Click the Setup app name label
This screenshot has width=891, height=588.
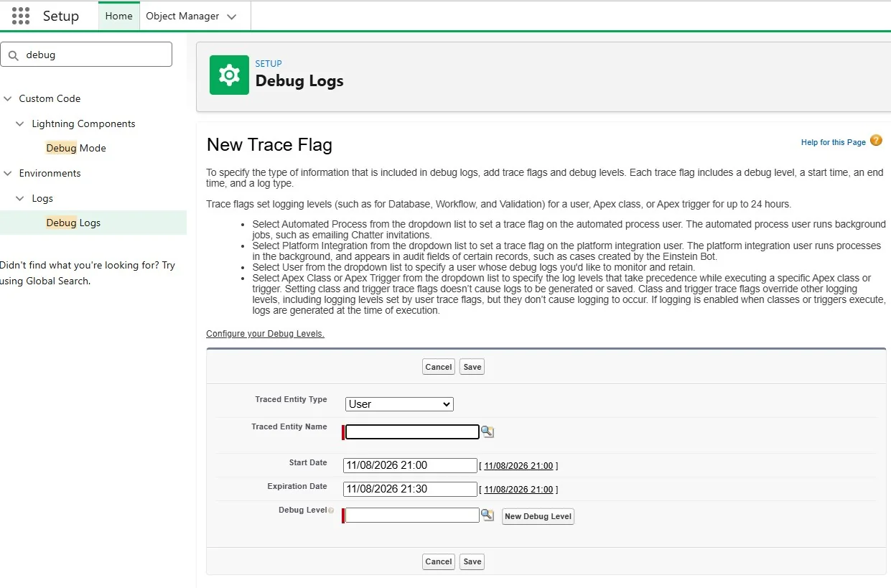click(x=61, y=16)
